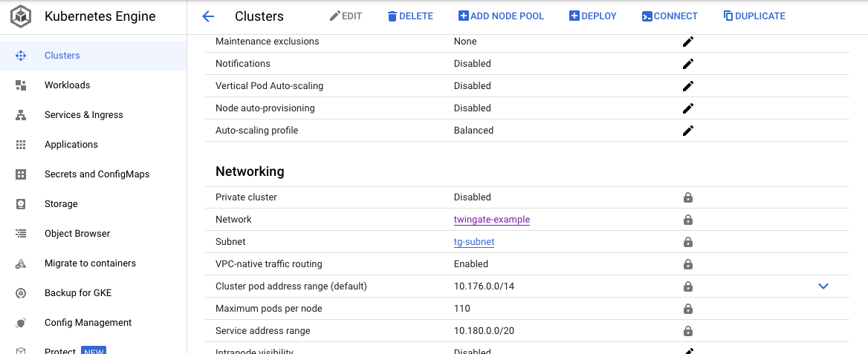Click the Applications grid icon
Image resolution: width=868 pixels, height=354 pixels.
coord(21,145)
